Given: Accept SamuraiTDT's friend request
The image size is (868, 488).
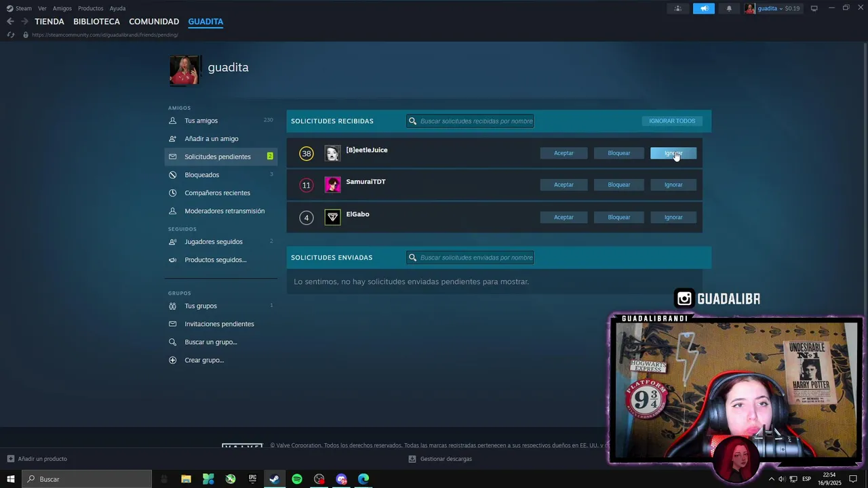Looking at the screenshot, I should (564, 184).
